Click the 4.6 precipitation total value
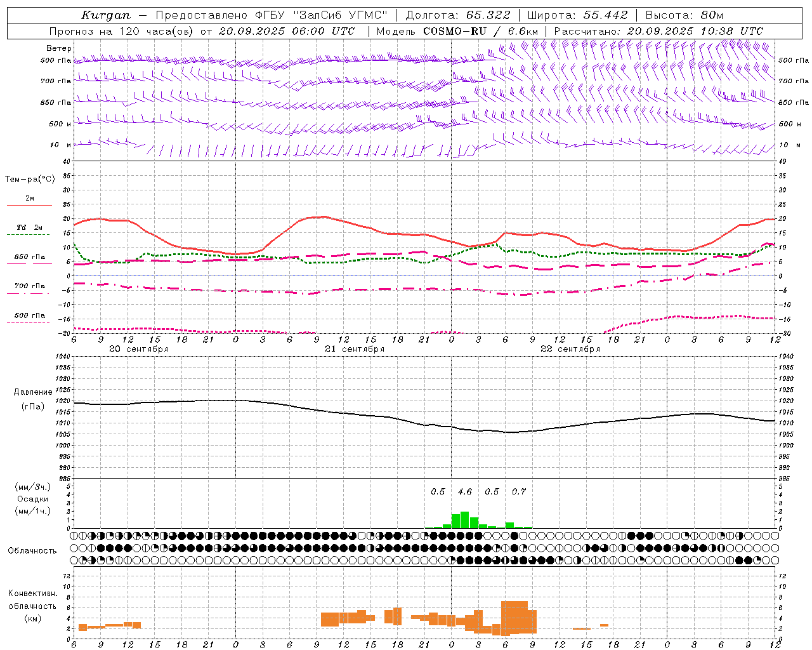The height and width of the screenshot is (650, 812). (x=464, y=491)
